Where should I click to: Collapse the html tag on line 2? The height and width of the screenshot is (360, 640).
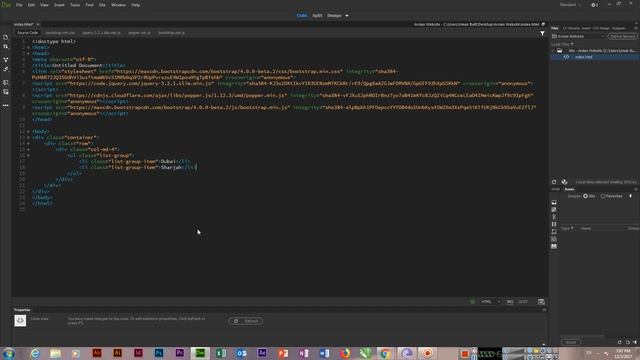point(28,47)
